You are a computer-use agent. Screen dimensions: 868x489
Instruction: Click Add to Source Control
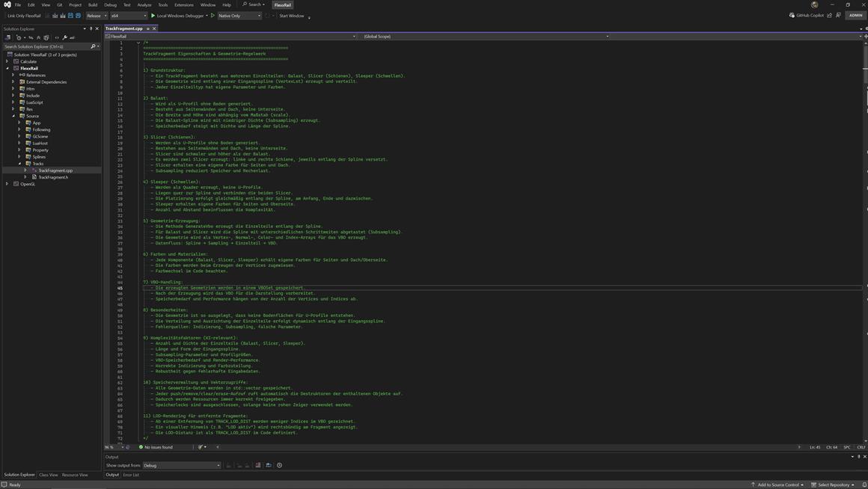[777, 485]
